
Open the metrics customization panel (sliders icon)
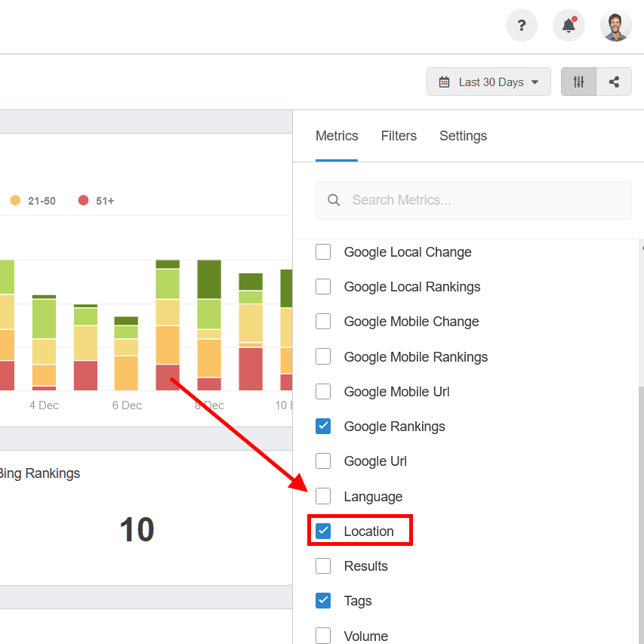tap(578, 81)
